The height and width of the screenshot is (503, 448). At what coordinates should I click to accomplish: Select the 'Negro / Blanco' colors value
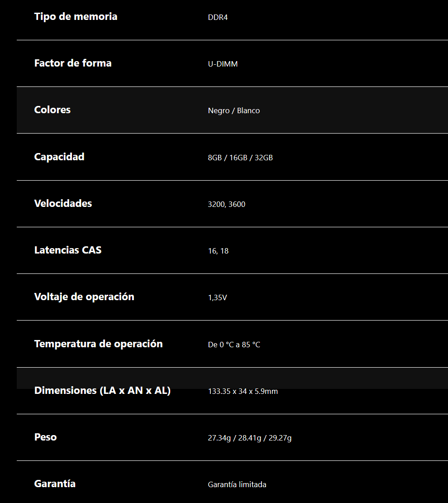point(234,111)
